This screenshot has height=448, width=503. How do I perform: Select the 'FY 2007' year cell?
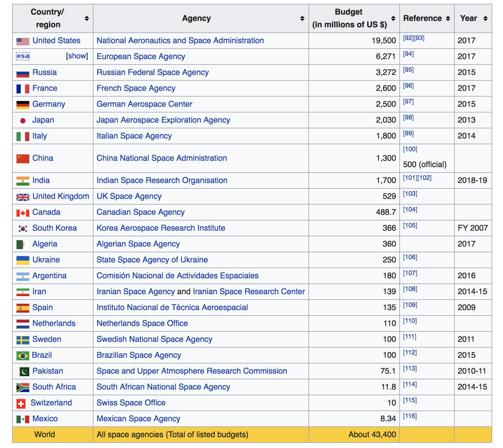tap(473, 228)
